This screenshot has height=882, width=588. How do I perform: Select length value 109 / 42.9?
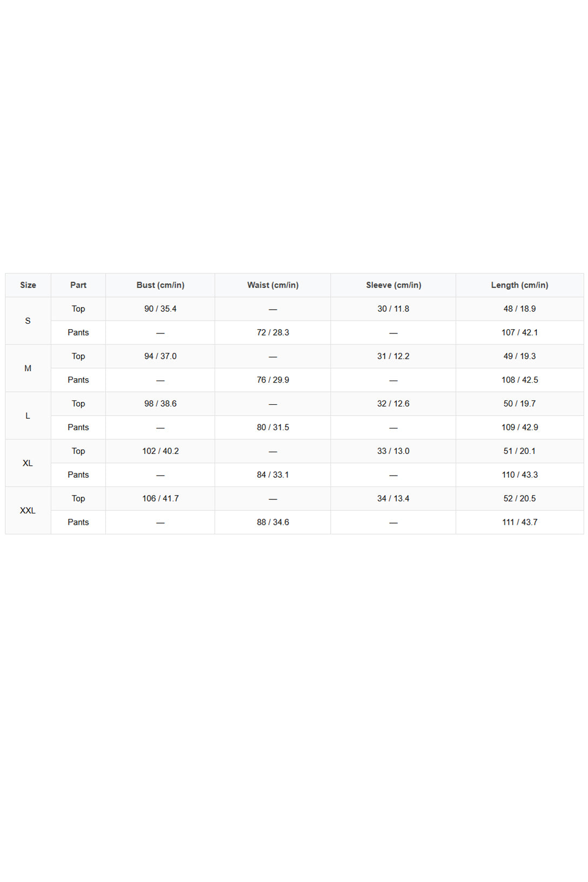pos(520,427)
